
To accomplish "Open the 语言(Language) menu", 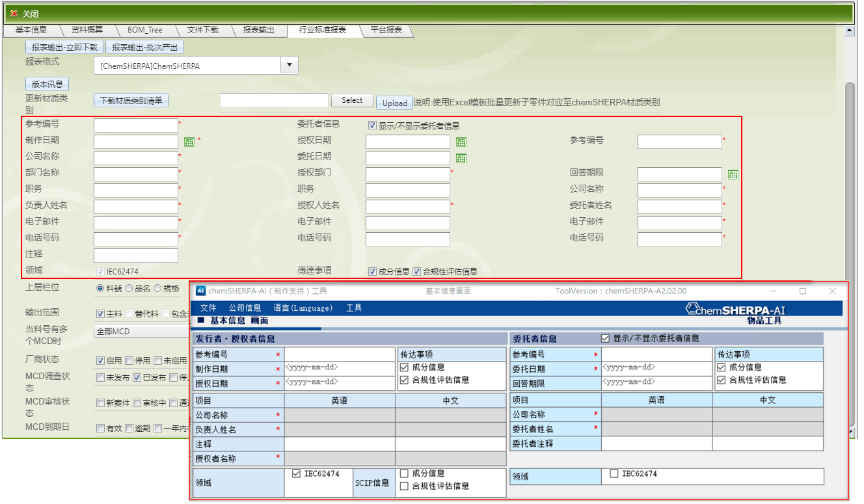I will point(303,308).
